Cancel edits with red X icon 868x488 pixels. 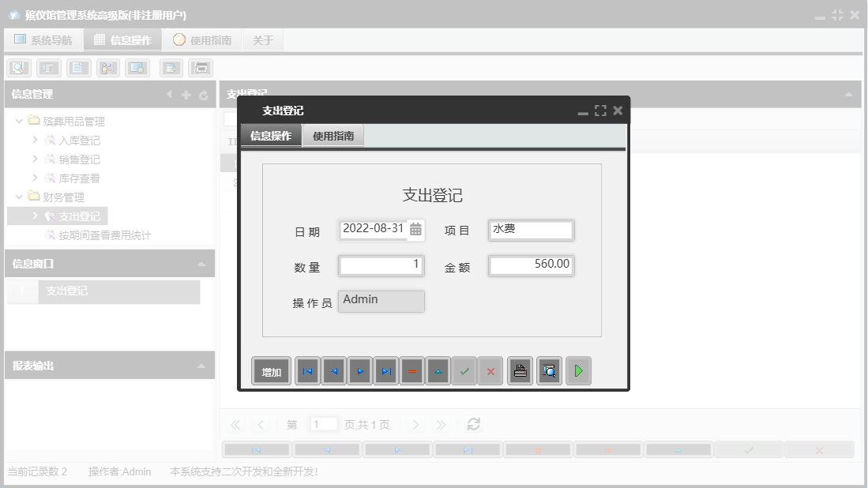490,370
